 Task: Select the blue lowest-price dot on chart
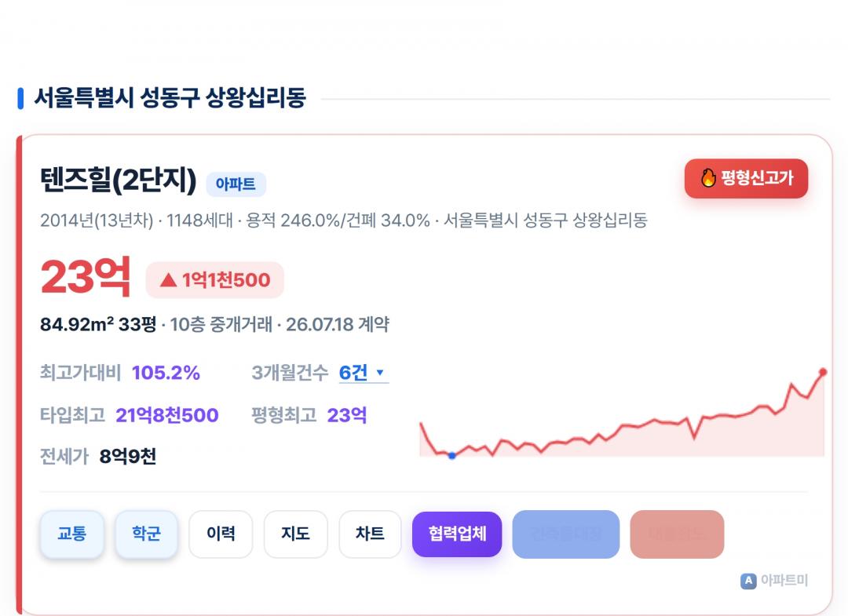pos(452,455)
